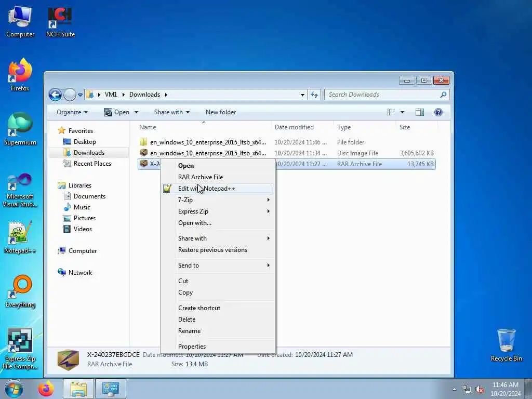Select Desktop under Favorites

pos(85,142)
